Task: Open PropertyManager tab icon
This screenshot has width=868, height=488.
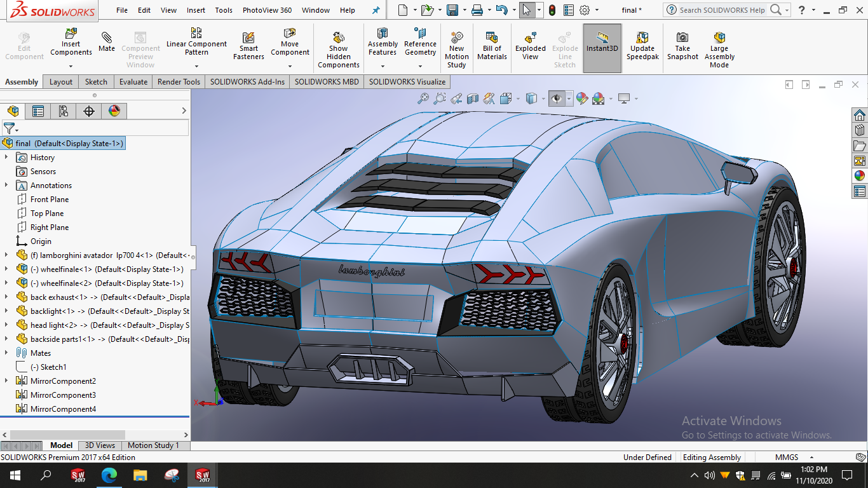Action: (38, 111)
